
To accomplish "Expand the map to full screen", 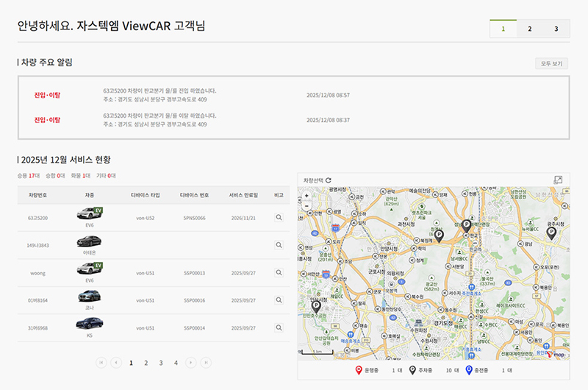I will click(x=558, y=180).
